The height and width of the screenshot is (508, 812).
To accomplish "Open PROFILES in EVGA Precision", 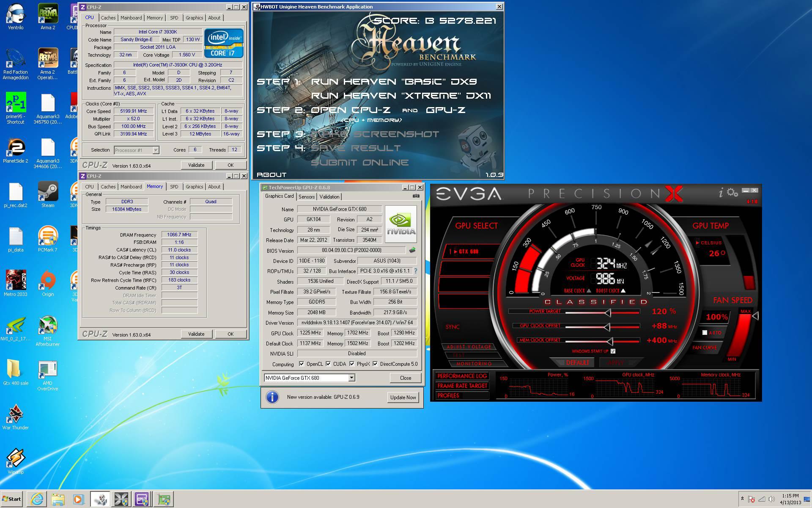I will tap(462, 395).
